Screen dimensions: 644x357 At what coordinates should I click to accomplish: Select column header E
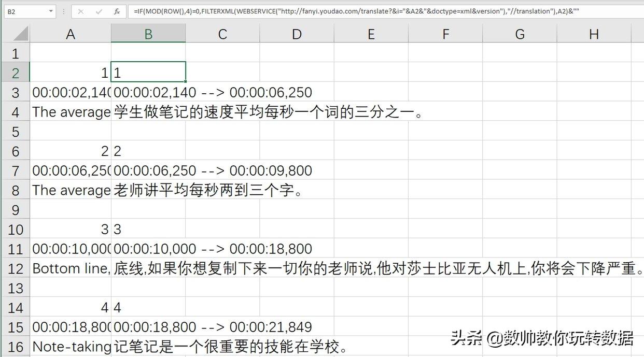[x=371, y=33]
